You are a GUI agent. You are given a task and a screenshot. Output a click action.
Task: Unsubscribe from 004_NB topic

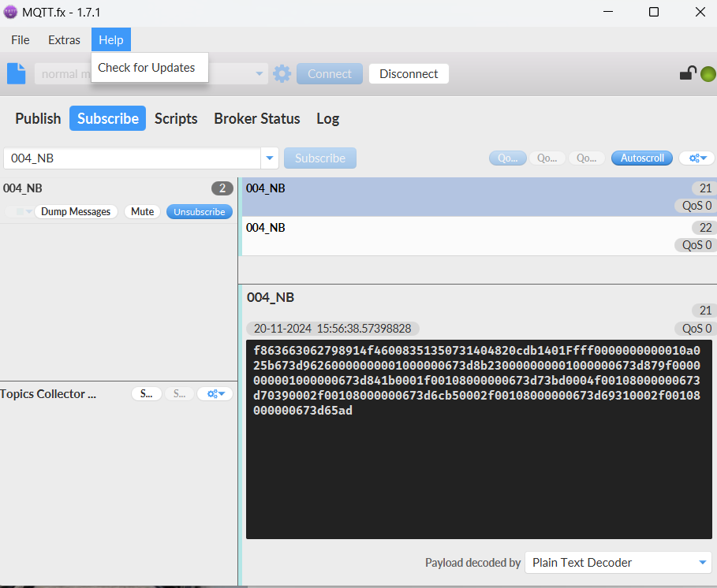[x=200, y=211]
